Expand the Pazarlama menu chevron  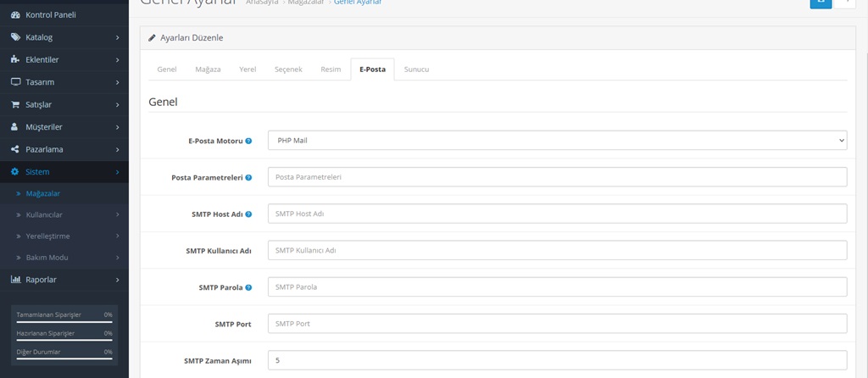(117, 149)
